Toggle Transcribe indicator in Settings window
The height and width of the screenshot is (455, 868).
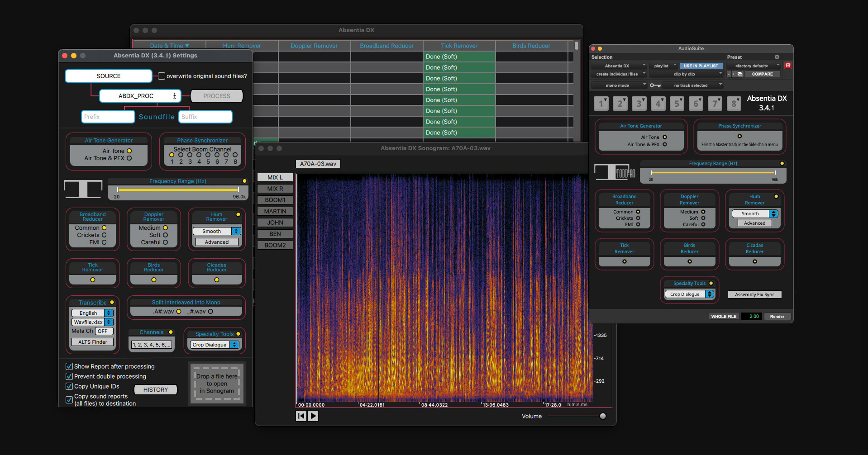(x=112, y=302)
